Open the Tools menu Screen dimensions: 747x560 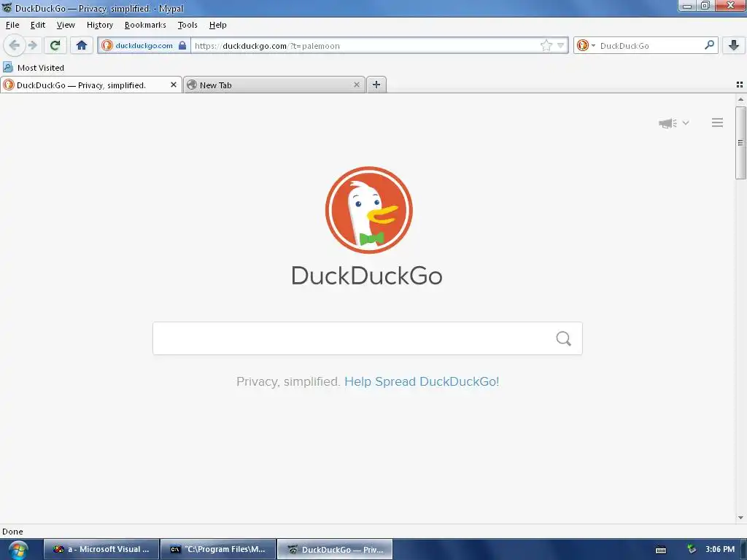[187, 25]
